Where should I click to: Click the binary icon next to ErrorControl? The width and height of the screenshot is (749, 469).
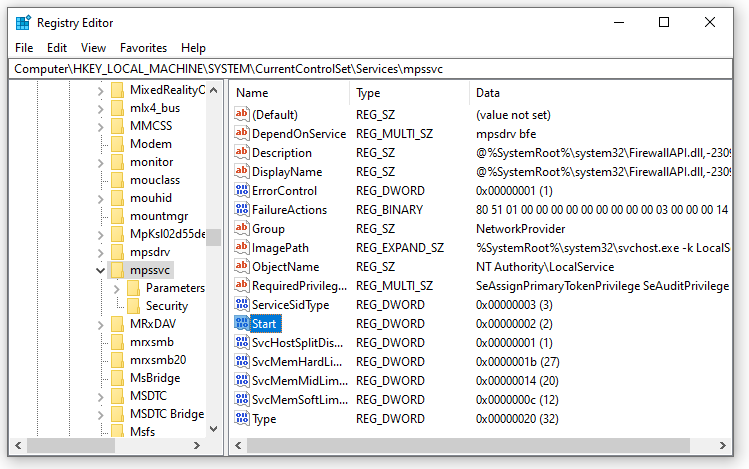tap(241, 191)
